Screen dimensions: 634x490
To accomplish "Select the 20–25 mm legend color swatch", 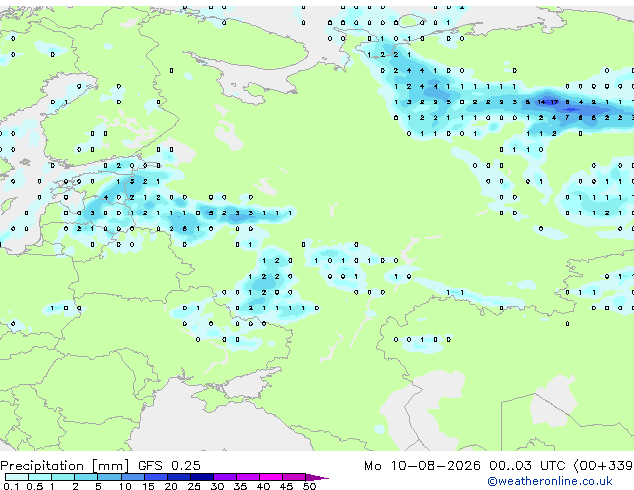I will pyautogui.click(x=178, y=477).
